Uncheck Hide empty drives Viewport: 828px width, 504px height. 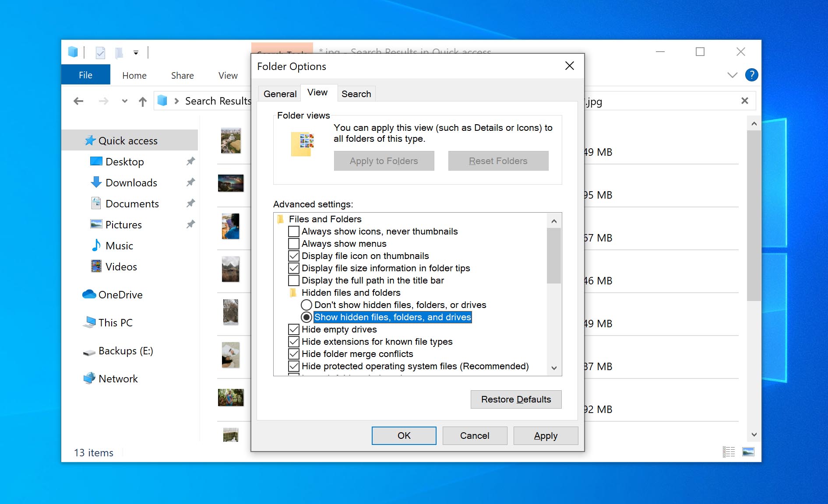(x=294, y=329)
